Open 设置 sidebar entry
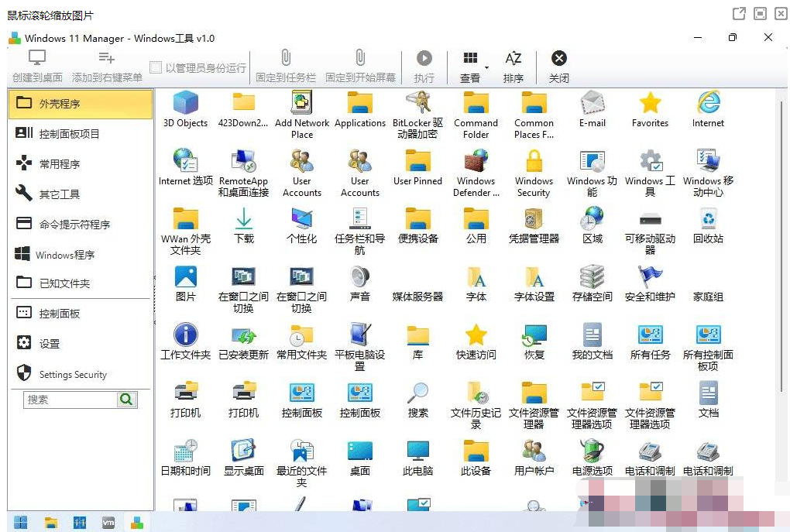Image resolution: width=790 pixels, height=532 pixels. pyautogui.click(x=81, y=344)
